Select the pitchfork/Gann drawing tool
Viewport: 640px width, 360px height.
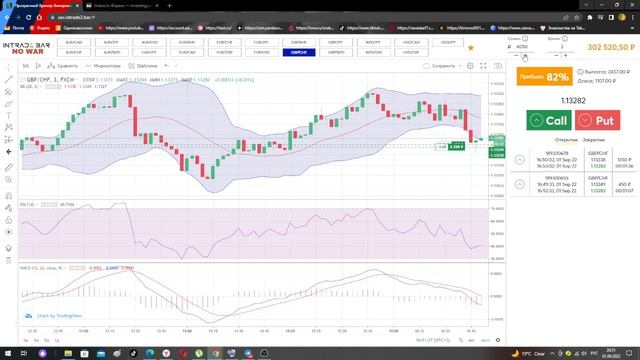(x=9, y=91)
